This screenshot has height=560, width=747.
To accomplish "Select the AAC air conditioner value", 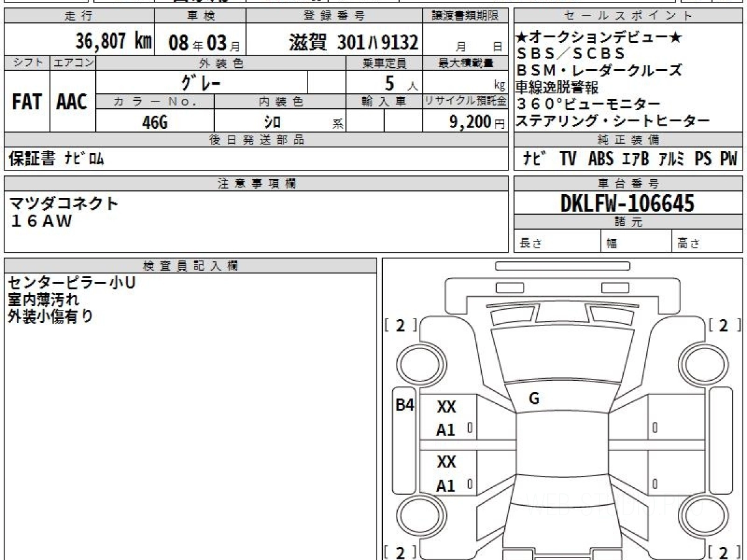I will (x=72, y=102).
